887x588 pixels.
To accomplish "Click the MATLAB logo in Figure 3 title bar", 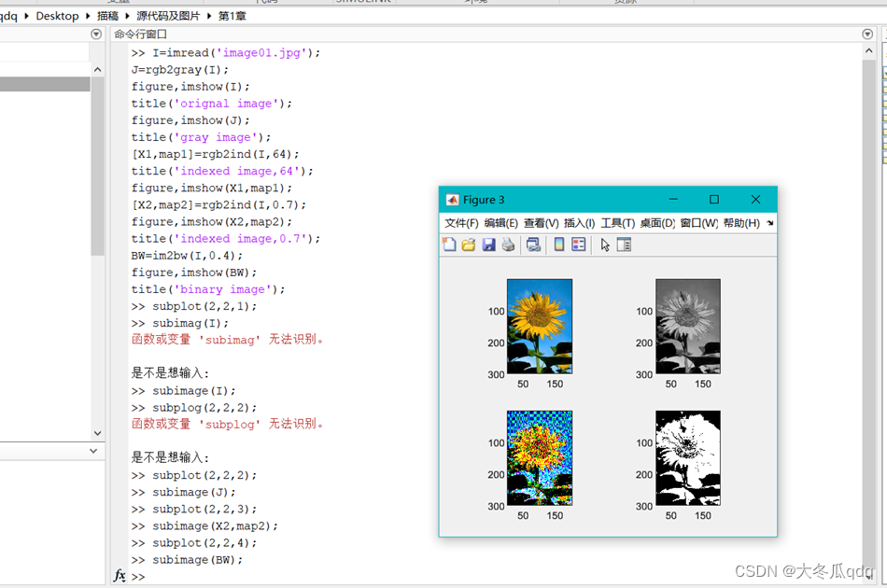I will click(452, 200).
